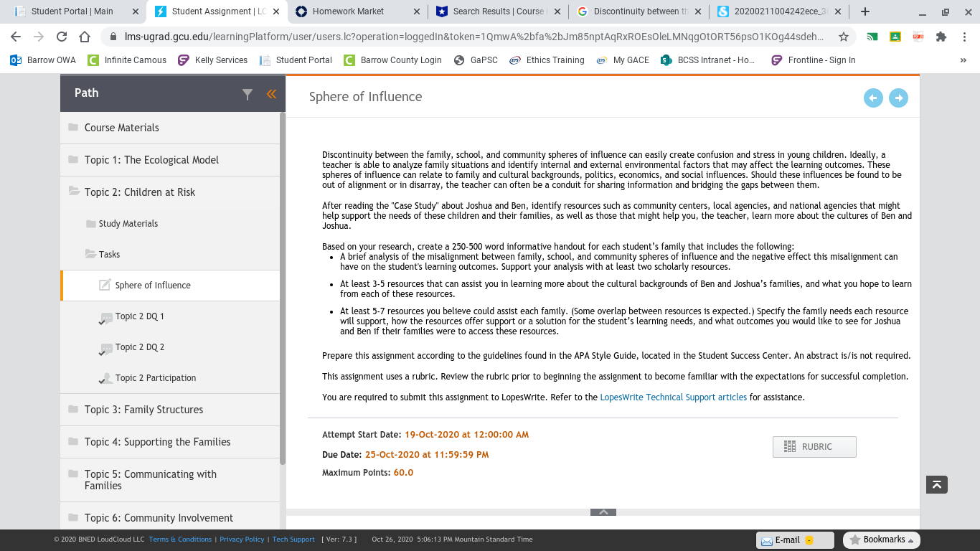This screenshot has height=551, width=980.
Task: Open Ethics Training bookmark
Action: pos(547,60)
